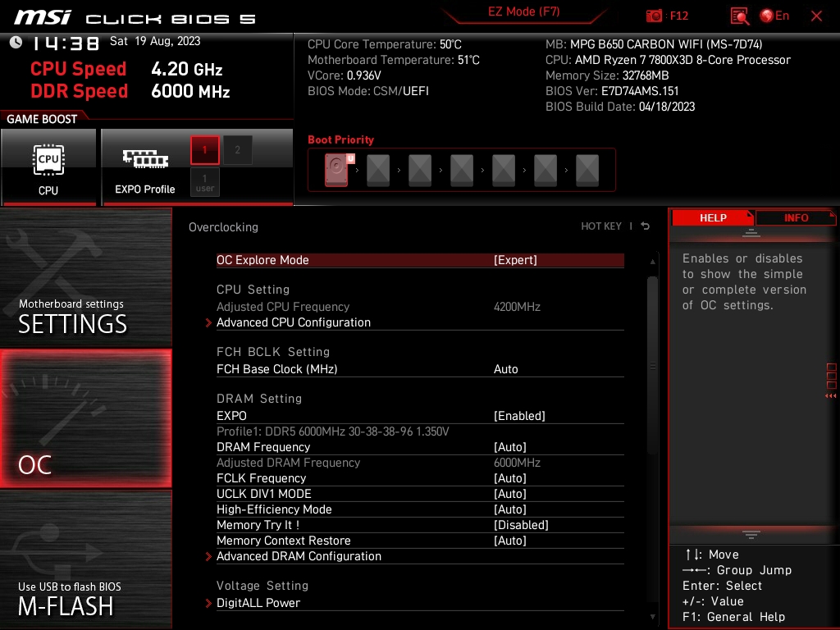Select EXPO profile 1 button

click(204, 150)
